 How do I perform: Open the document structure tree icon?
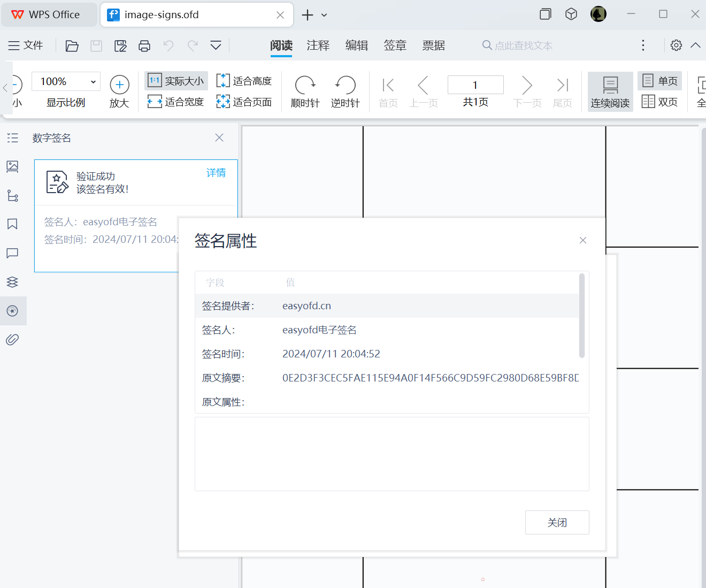point(13,195)
